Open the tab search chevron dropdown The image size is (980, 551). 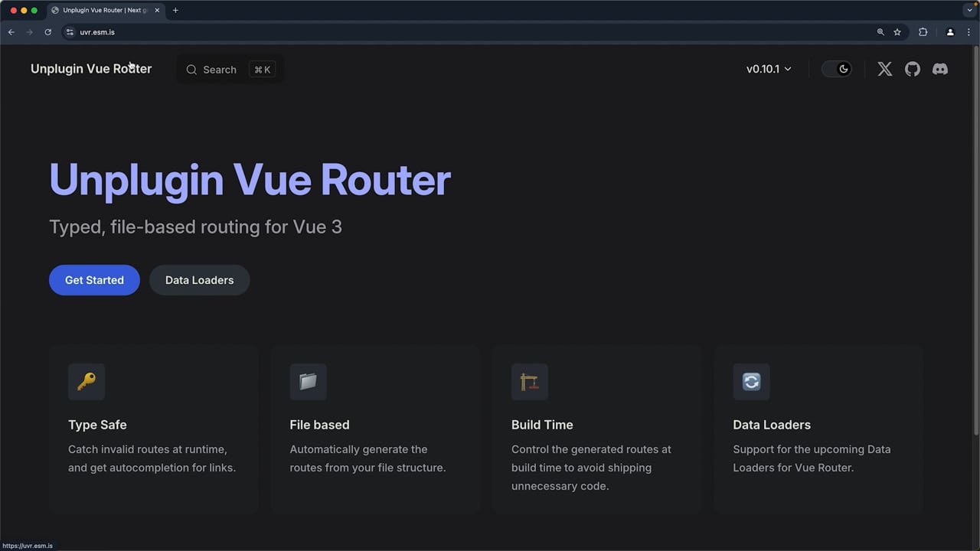969,11
